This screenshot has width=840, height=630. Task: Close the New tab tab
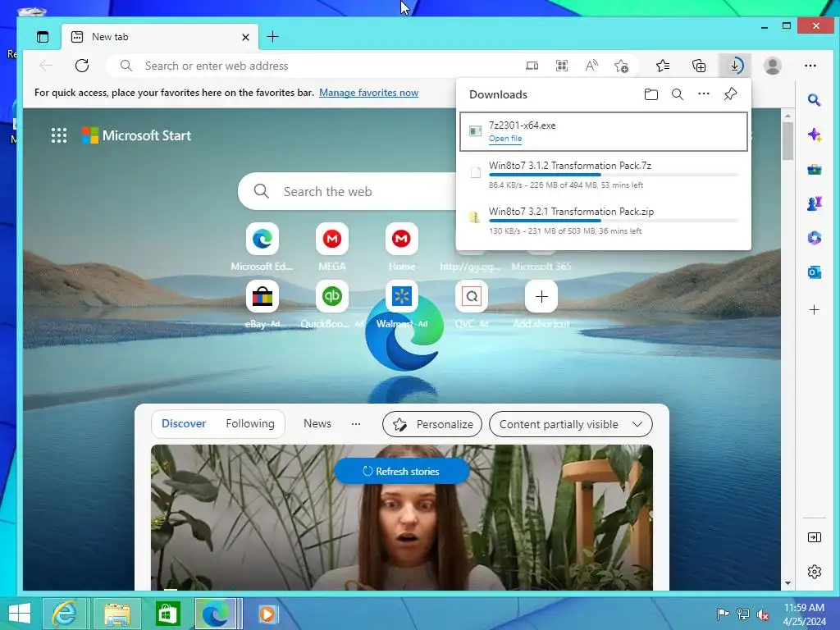[x=245, y=37]
